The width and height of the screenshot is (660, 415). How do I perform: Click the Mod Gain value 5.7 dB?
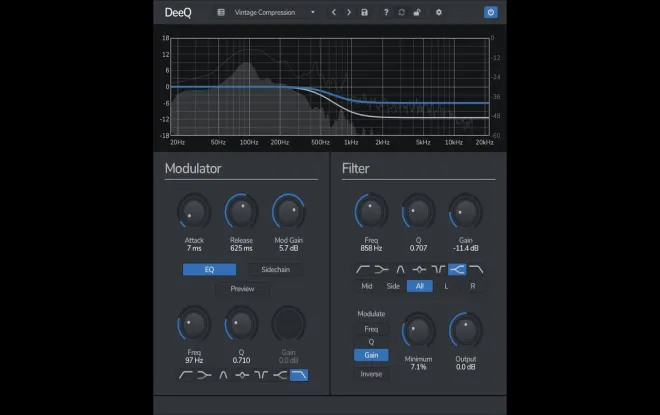288,248
